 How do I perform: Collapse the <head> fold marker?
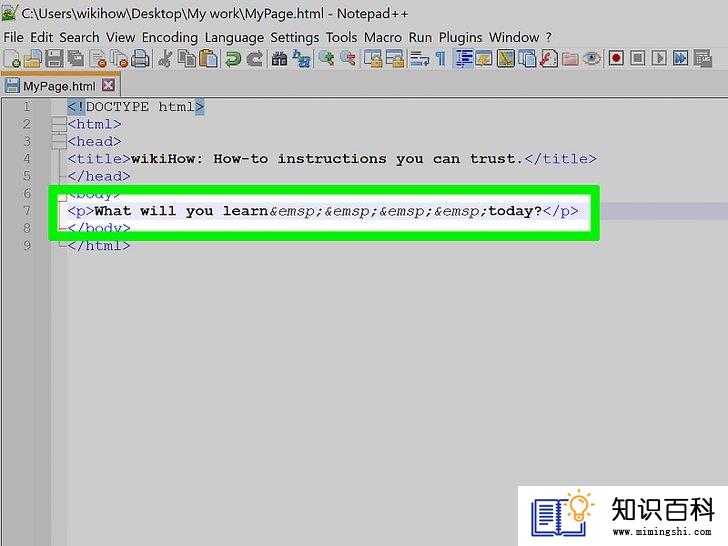tap(59, 141)
